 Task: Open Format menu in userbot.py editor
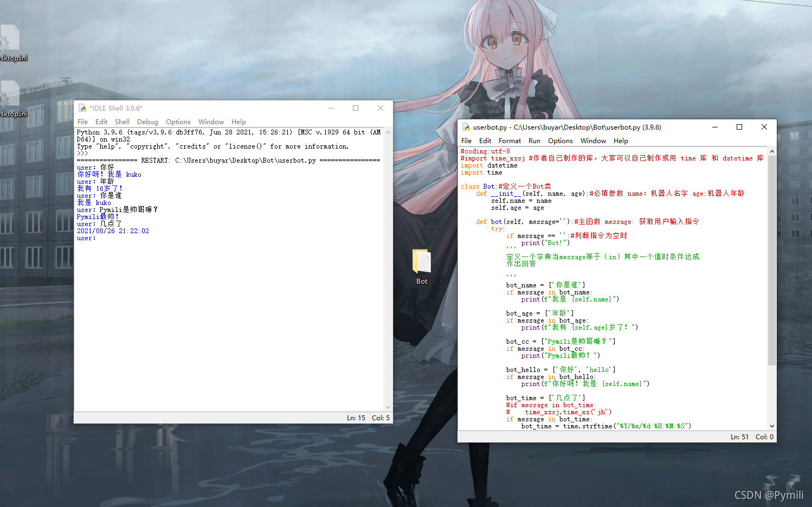(510, 141)
